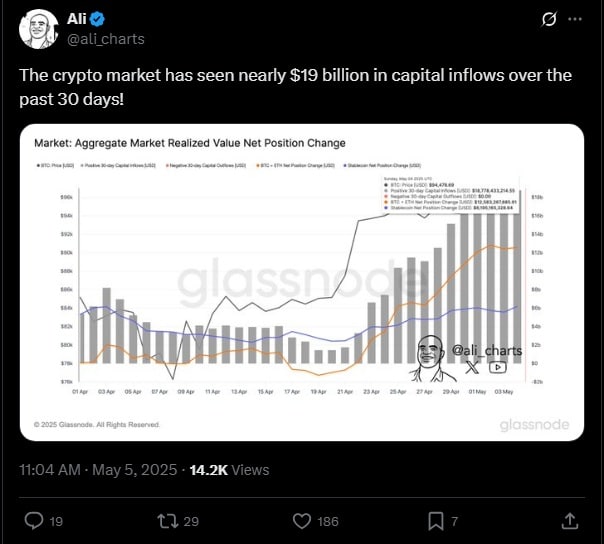This screenshot has height=544, width=604.
Task: View the 14.2K Views analytics
Action: [229, 469]
